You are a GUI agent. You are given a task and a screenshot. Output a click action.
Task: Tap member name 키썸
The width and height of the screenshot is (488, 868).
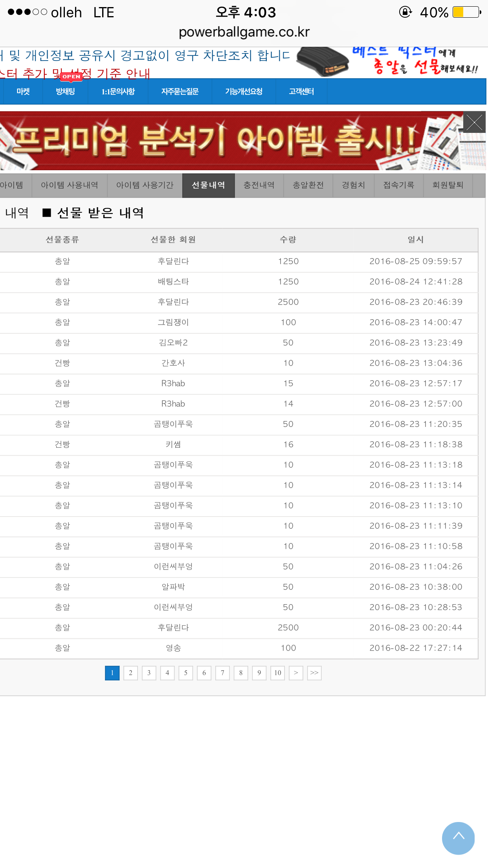click(x=173, y=445)
